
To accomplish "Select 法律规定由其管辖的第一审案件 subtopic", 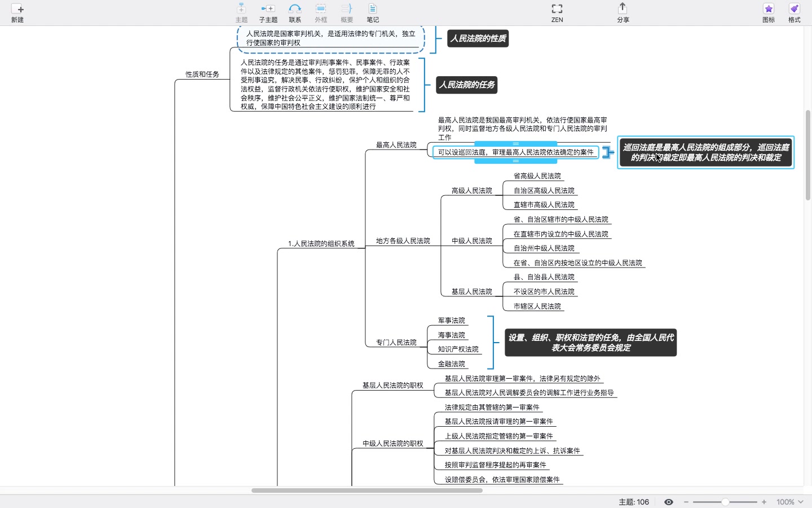I will pyautogui.click(x=492, y=408).
